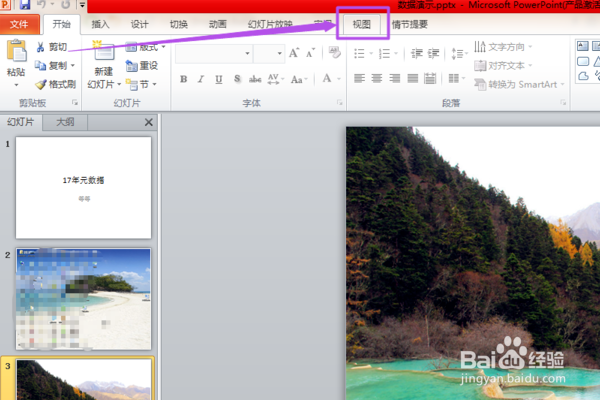
Task: Switch to the Design (设计) tab
Action: pos(139,24)
